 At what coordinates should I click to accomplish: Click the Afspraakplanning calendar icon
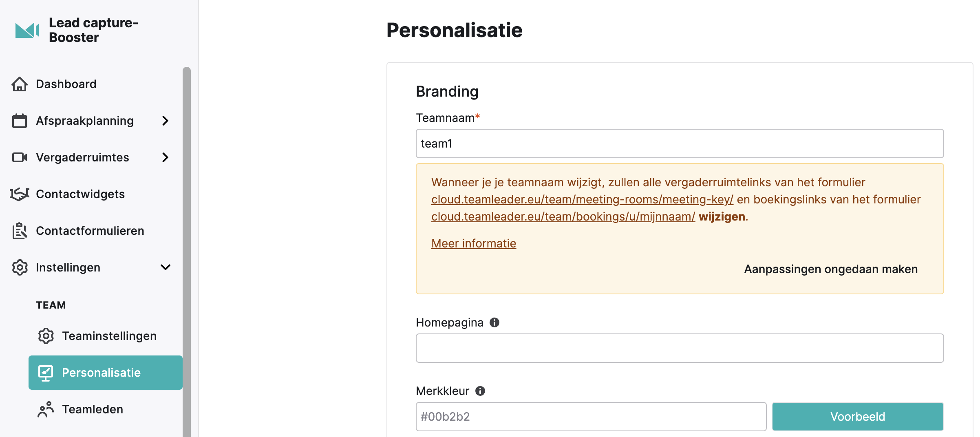[20, 121]
